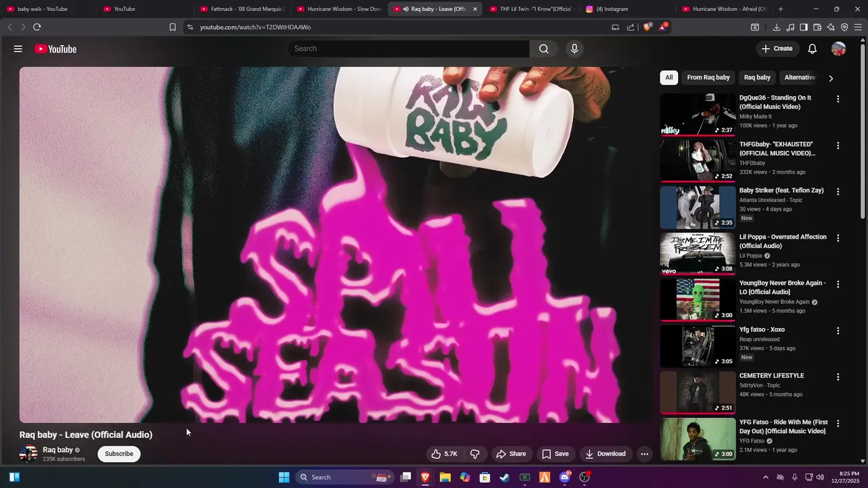Bookmark this page in the address bar
The width and height of the screenshot is (868, 488).
[172, 27]
